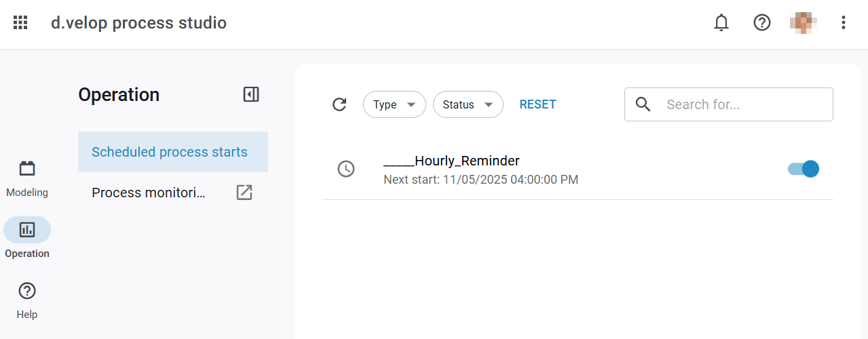Open the vertical three-dot more menu

tap(844, 22)
